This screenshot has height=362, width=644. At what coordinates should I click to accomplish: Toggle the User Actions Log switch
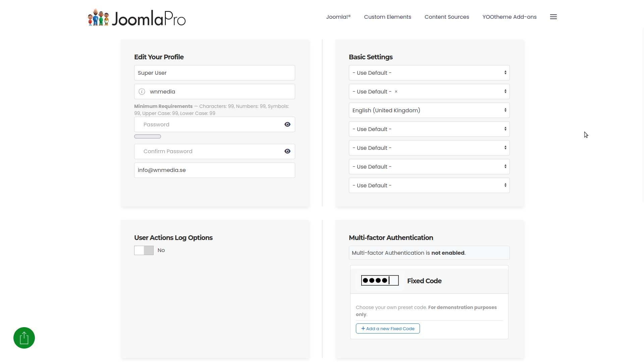[x=144, y=250]
